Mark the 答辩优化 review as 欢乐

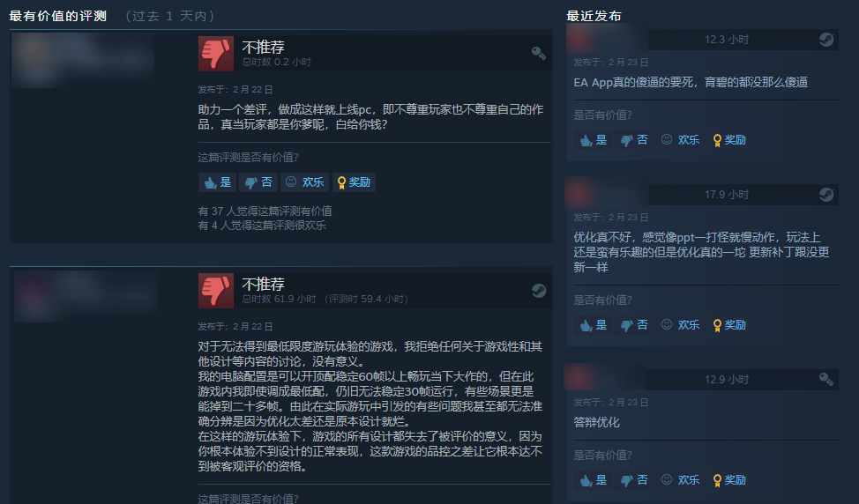[x=680, y=480]
